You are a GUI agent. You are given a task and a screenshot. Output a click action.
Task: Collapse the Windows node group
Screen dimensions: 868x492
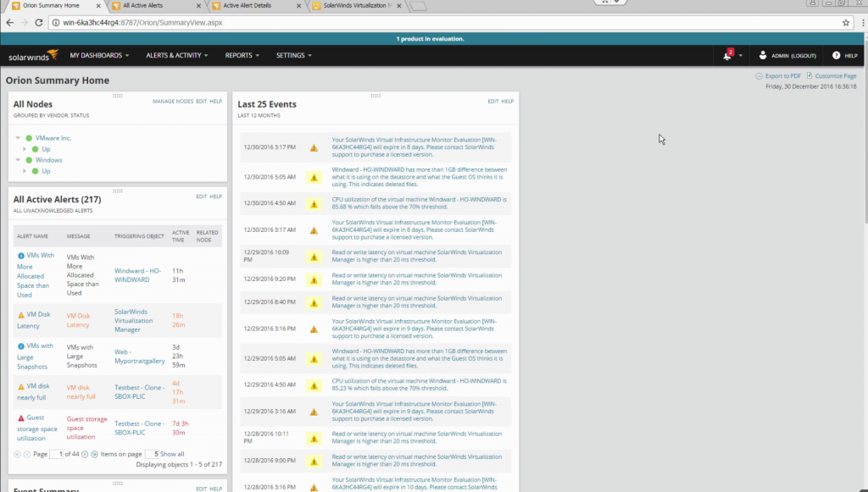(x=18, y=160)
